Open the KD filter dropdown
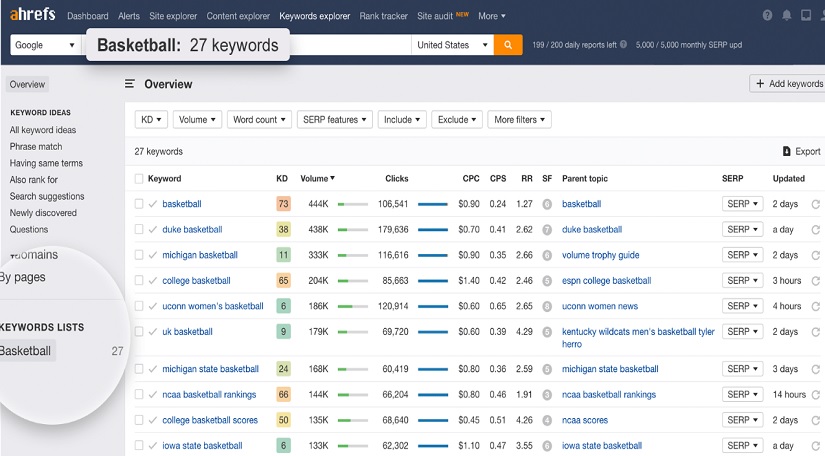Viewport: 825px width, 456px height. tap(151, 119)
